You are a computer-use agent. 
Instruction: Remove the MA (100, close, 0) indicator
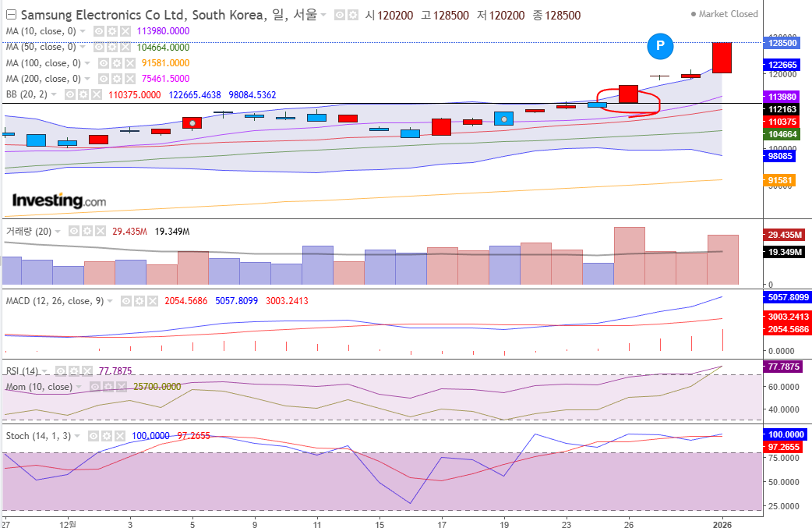130,63
